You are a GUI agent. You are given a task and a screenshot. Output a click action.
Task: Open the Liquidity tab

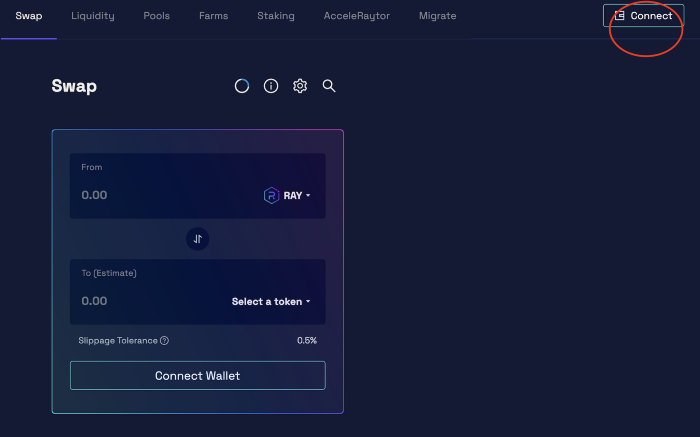93,16
